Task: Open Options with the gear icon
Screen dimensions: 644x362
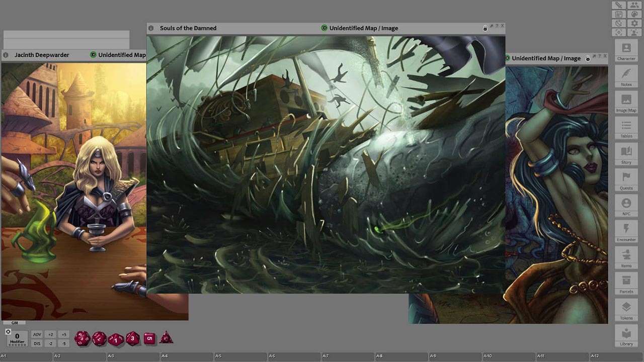Action: (x=634, y=23)
